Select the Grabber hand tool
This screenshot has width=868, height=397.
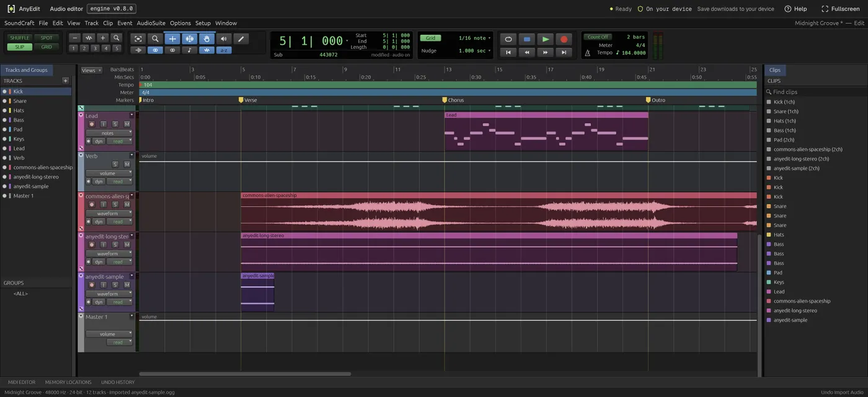point(206,38)
